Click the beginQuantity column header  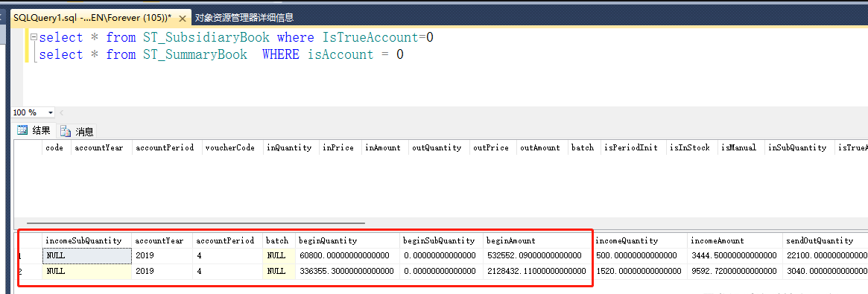348,240
